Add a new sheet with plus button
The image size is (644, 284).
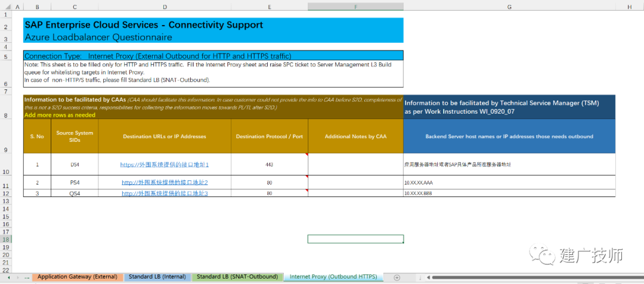(397, 277)
